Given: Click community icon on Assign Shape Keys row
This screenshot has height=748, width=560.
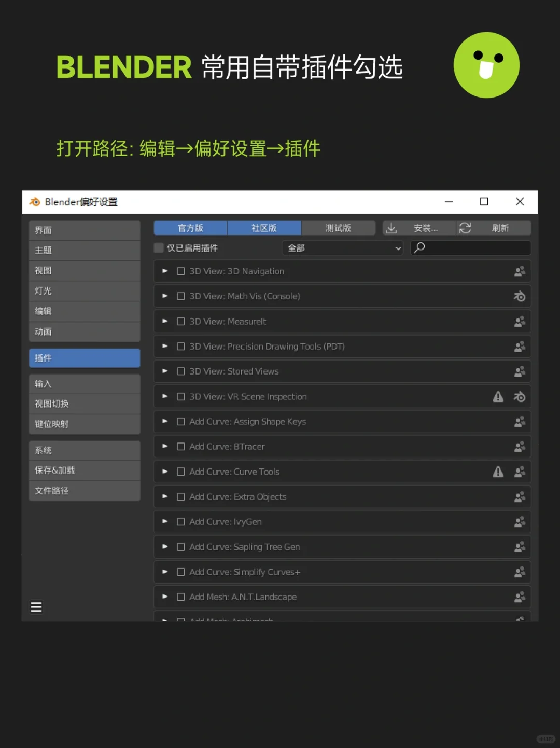Looking at the screenshot, I should point(520,422).
